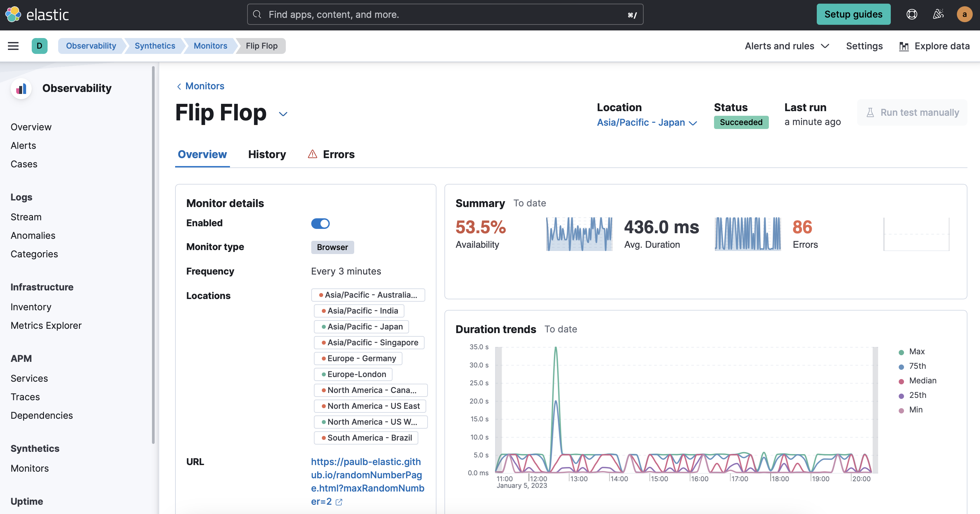Viewport: 980px width, 514px height.
Task: Open the Asia/Pacific - Japan location dropdown
Action: [x=647, y=123]
